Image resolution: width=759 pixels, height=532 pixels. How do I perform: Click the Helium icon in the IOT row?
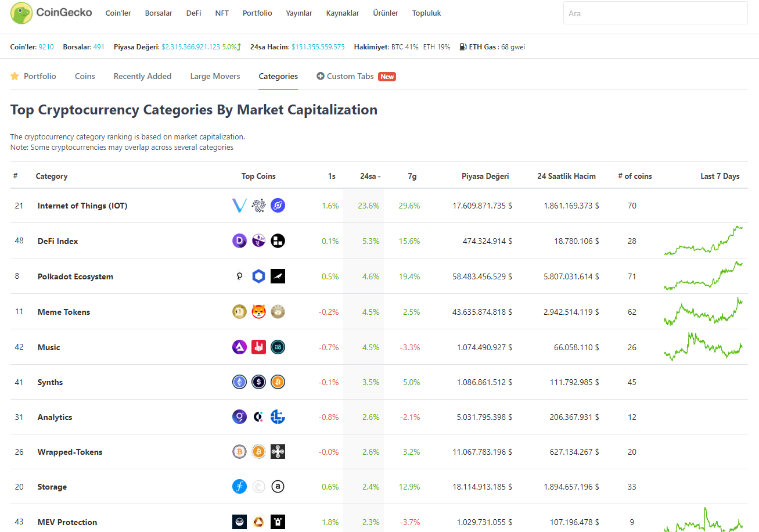coord(278,206)
